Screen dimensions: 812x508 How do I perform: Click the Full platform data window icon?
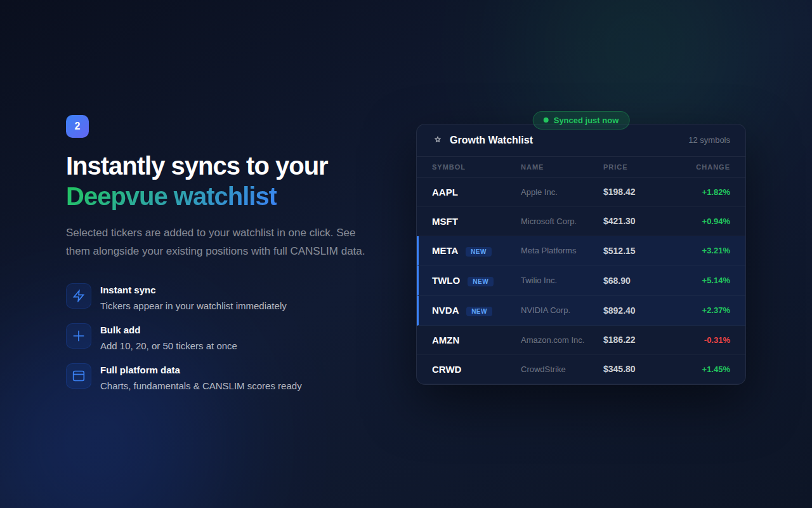click(79, 376)
